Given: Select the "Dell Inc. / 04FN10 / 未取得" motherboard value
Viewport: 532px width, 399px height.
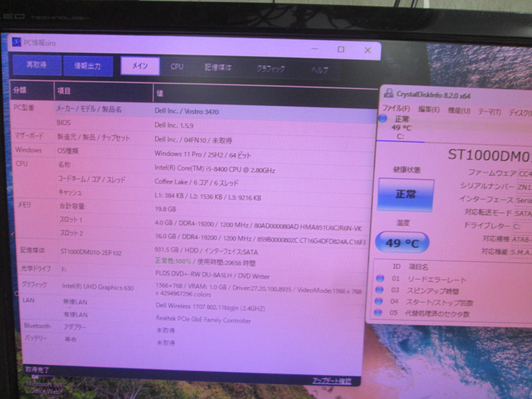Looking at the screenshot, I should pos(193,140).
